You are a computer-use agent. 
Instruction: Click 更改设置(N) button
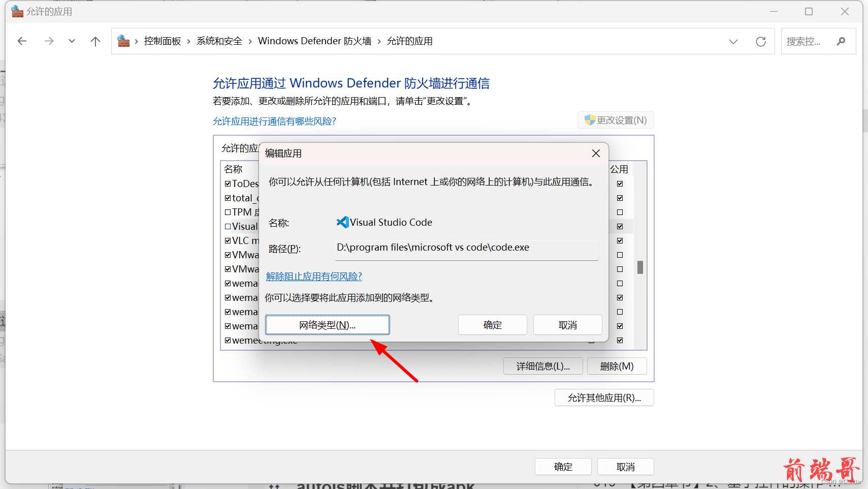(x=616, y=120)
